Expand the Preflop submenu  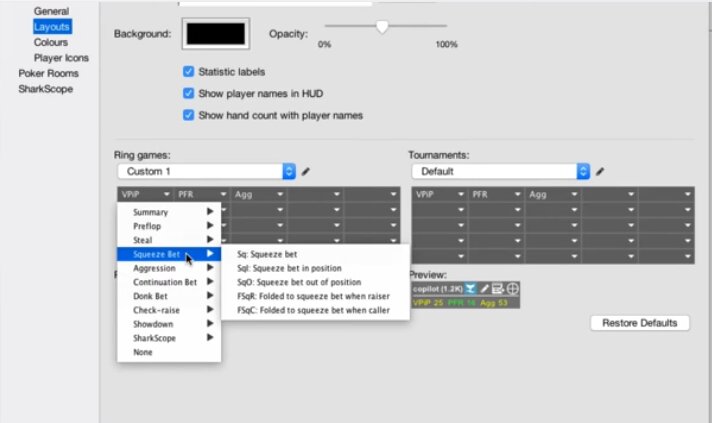pos(169,226)
